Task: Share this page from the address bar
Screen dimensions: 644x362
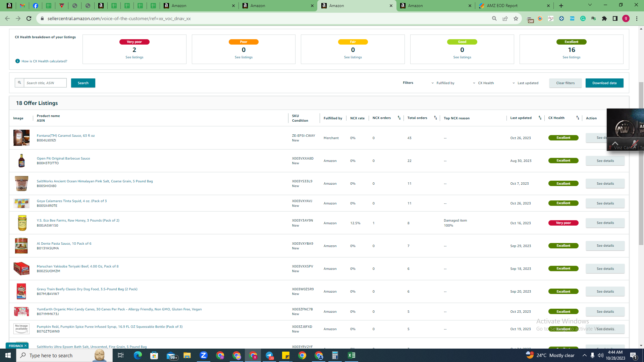Action: [505, 18]
